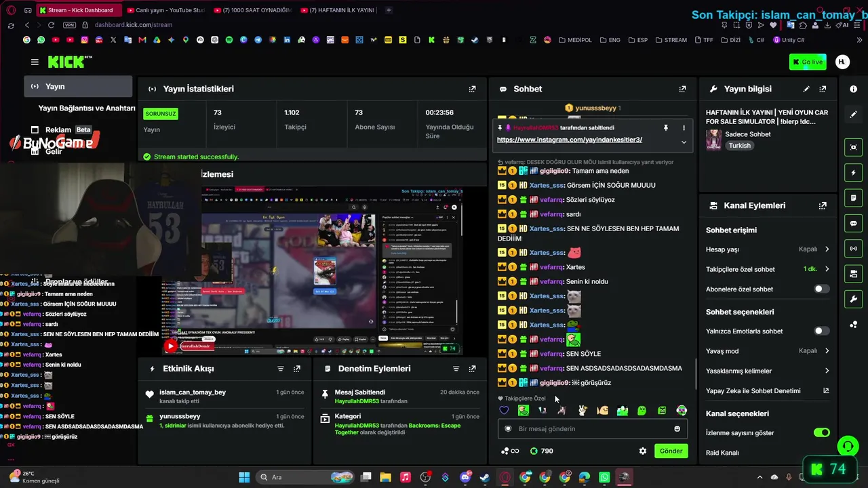Pop out the Kanal Eylemleri panel
The image size is (868, 488).
(x=823, y=205)
